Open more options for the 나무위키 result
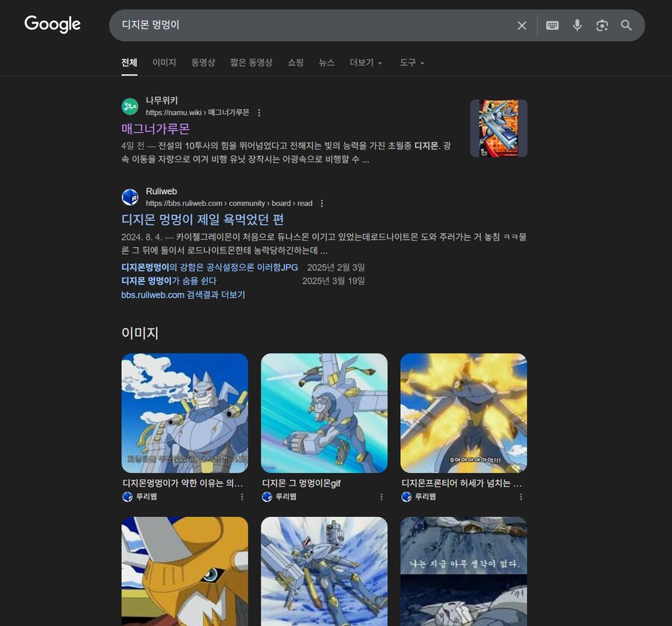The image size is (672, 626). click(x=259, y=113)
